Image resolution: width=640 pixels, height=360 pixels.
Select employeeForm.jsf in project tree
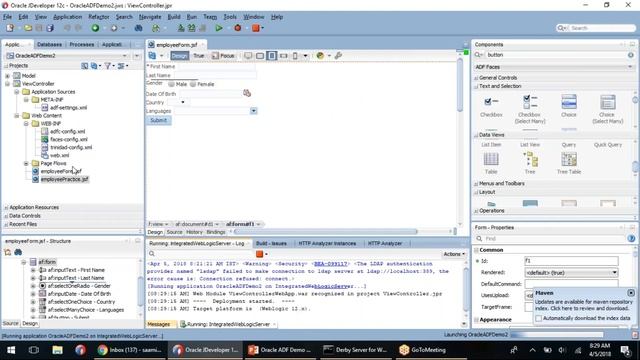pos(61,171)
